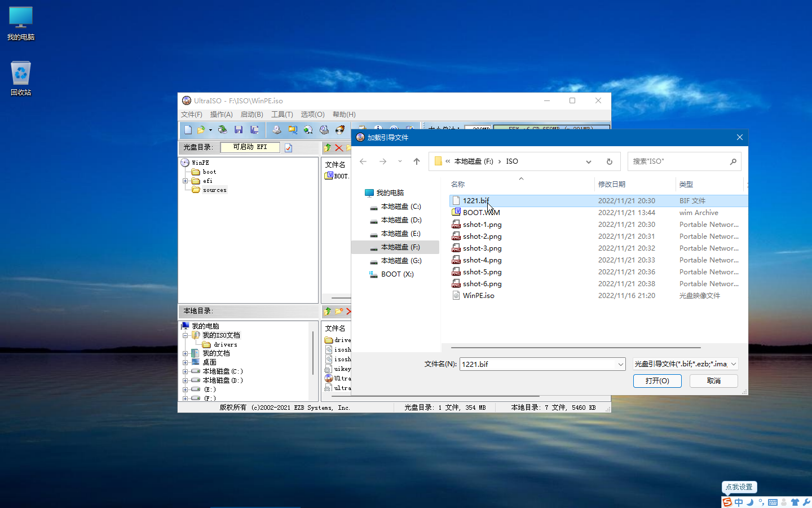Click up-folder icon in disc file pane
812x508 pixels.
coord(328,147)
